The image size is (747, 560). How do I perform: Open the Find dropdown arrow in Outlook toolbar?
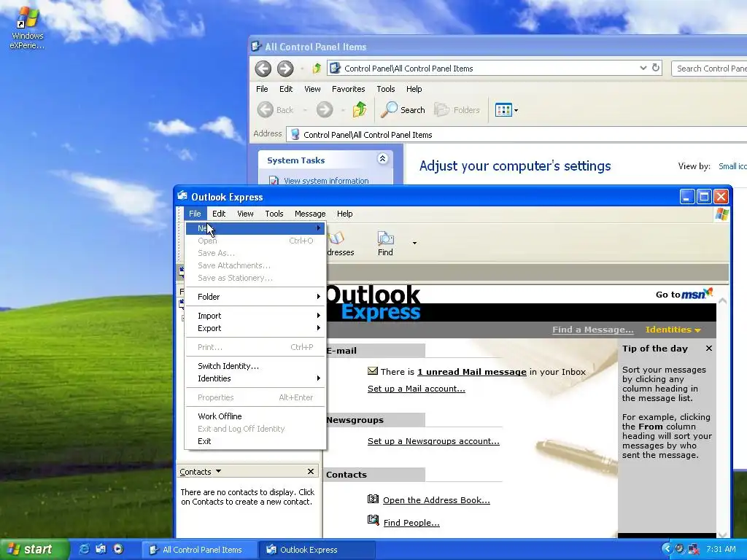pos(414,244)
